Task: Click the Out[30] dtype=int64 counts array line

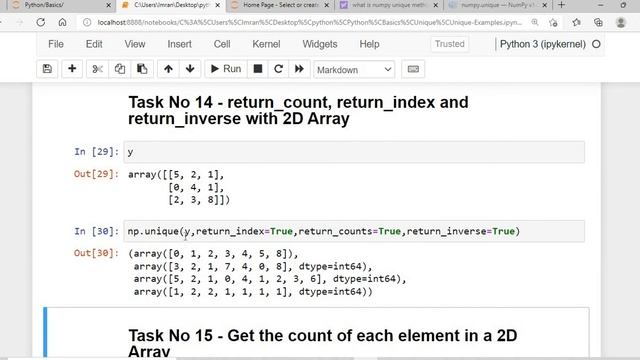Action: point(253,292)
